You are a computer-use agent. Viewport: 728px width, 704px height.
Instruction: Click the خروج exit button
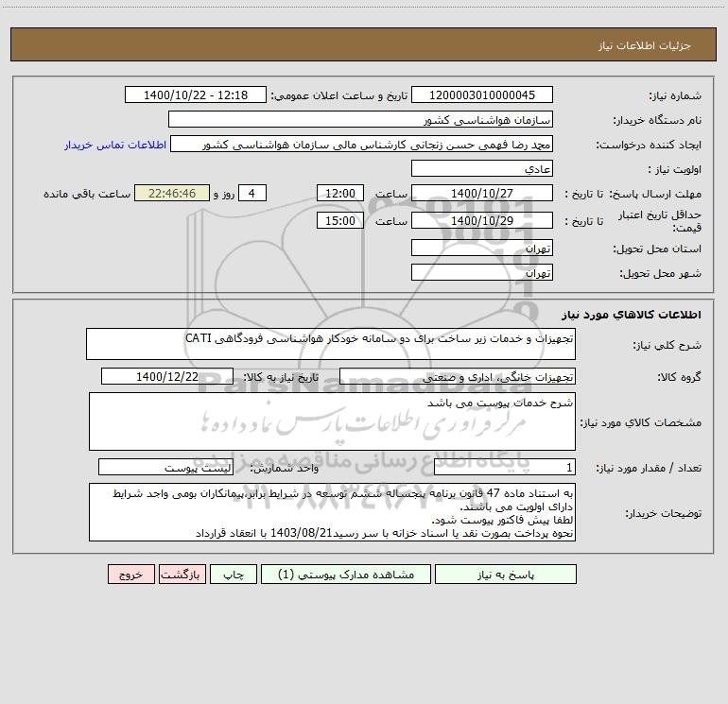click(x=130, y=574)
